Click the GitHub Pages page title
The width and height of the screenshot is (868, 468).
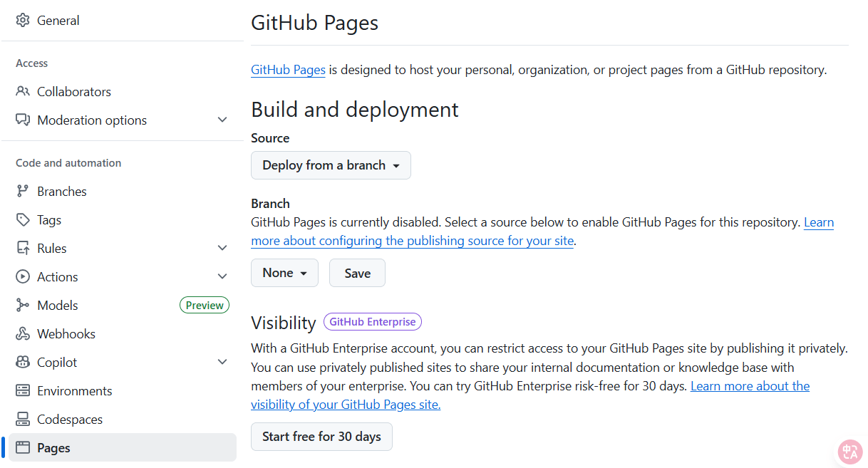click(x=314, y=22)
